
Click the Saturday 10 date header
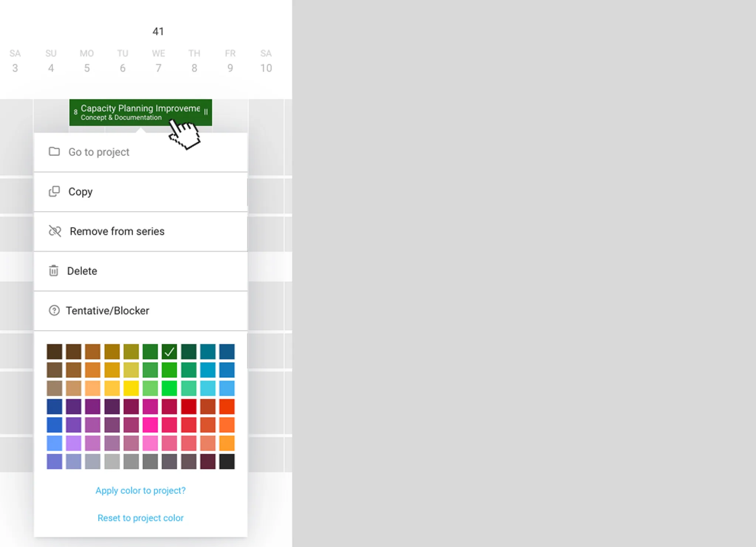point(266,61)
